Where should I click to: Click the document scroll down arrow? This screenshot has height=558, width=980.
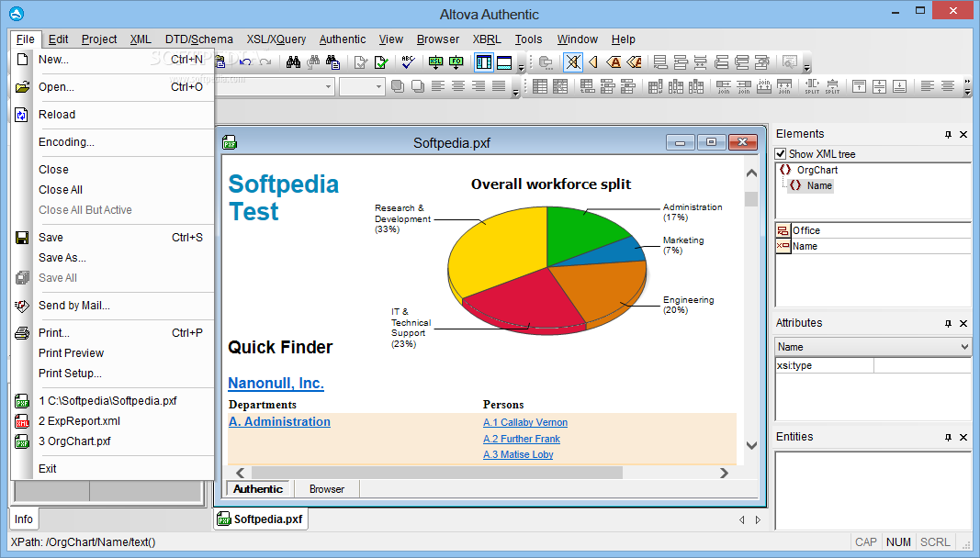coord(752,445)
